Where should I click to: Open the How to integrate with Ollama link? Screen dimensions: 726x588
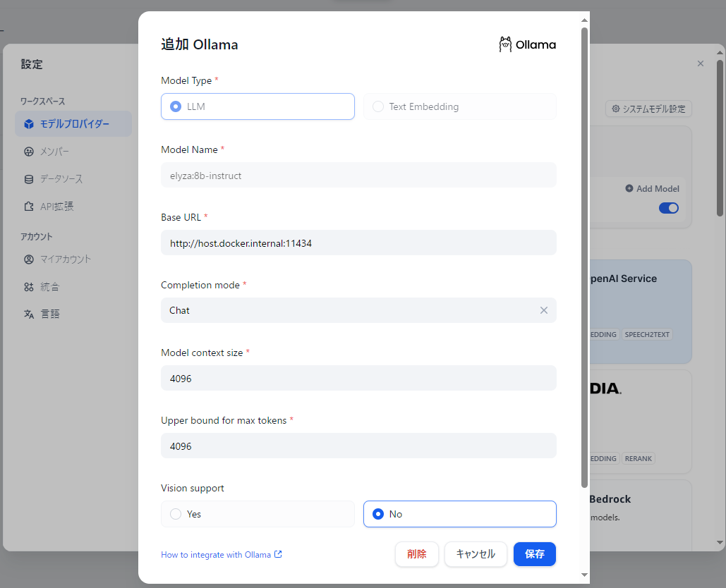pos(216,555)
